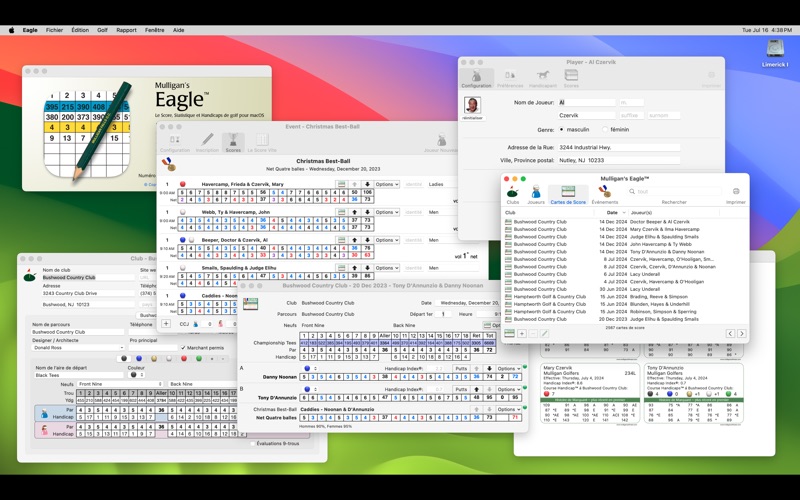
Task: Open Options dropdown for Smails, Spaulding & Judge Elihu
Action: [x=387, y=267]
